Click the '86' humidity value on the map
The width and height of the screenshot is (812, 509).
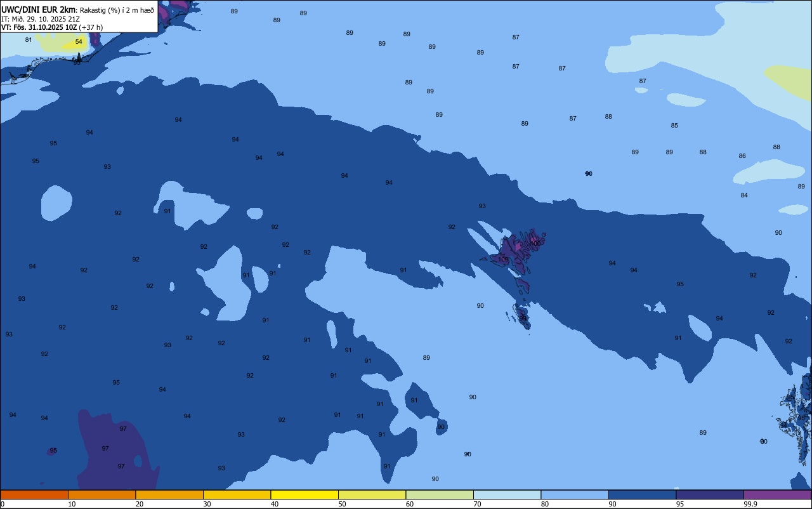[742, 155]
